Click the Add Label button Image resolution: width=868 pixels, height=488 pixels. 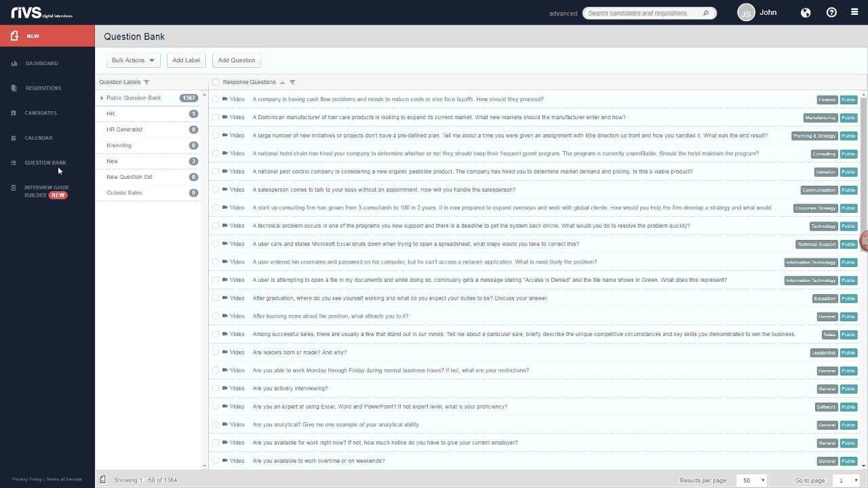(x=186, y=60)
